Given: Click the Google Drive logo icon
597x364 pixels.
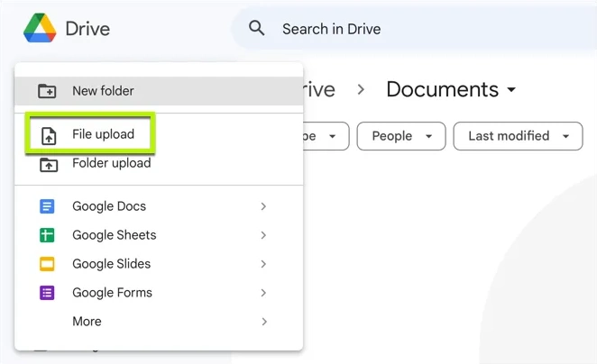Looking at the screenshot, I should pyautogui.click(x=40, y=28).
